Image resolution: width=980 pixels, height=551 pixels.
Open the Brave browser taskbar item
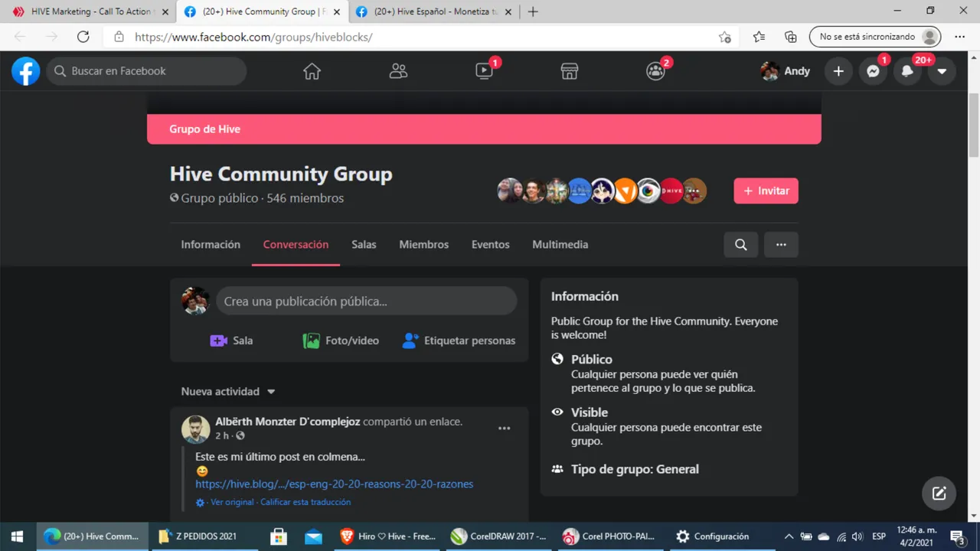pos(388,536)
